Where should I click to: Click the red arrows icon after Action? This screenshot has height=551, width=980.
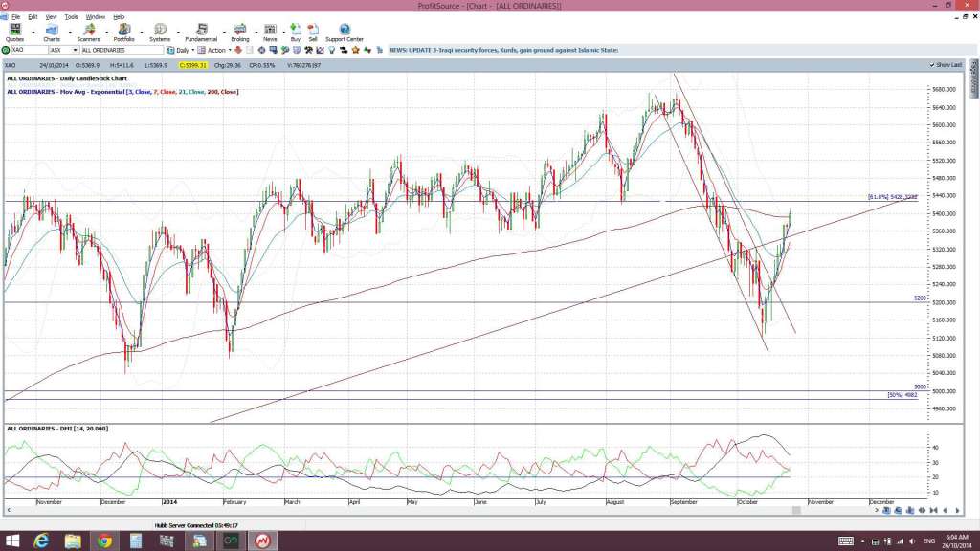click(238, 50)
